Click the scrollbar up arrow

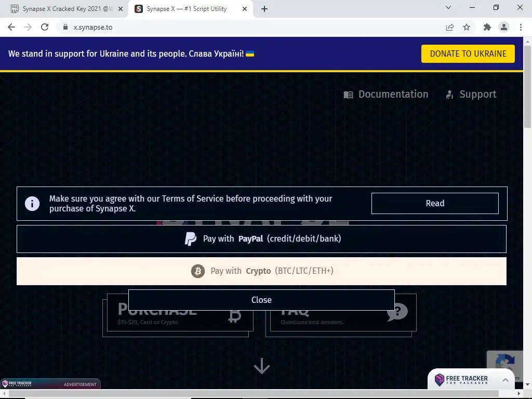(x=527, y=41)
